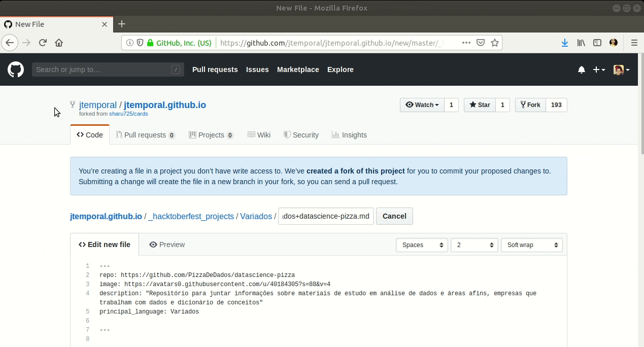This screenshot has width=644, height=347.
Task: Open the Spaces indent mode dropdown
Action: (x=422, y=245)
